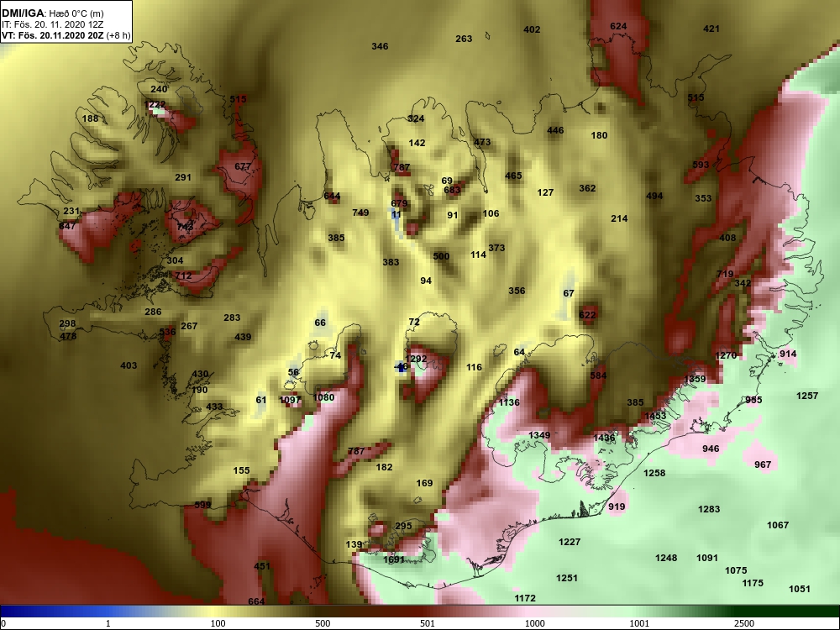Click the map value '679'
The image size is (840, 630).
point(399,203)
